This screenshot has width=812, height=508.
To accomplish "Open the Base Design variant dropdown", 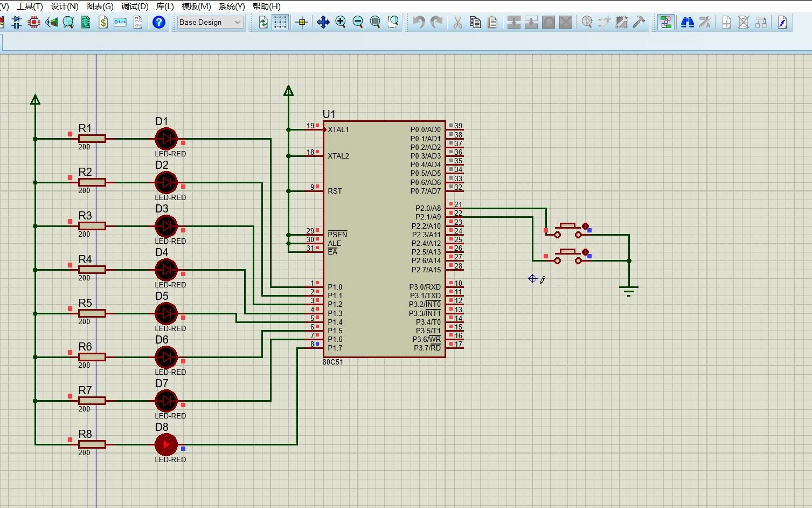I will pyautogui.click(x=210, y=22).
